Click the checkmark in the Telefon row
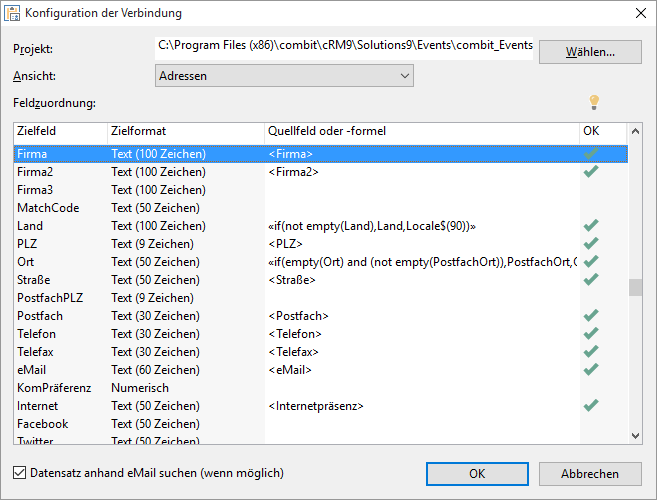The width and height of the screenshot is (657, 500). tap(591, 334)
